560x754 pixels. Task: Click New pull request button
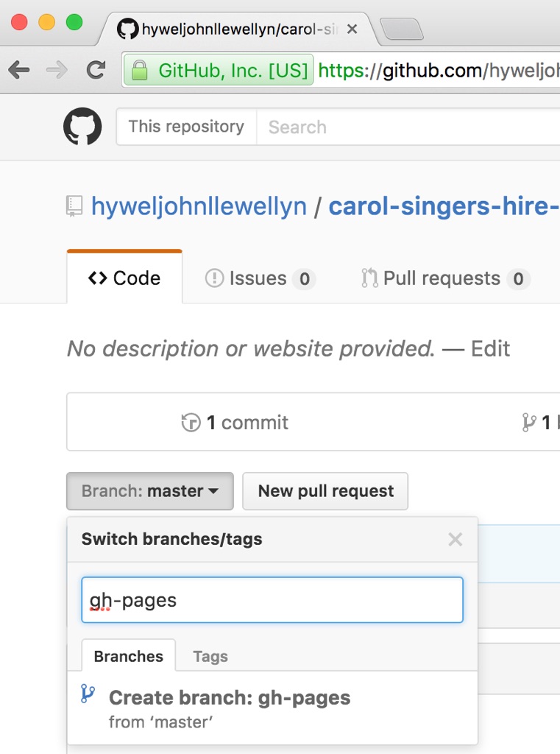[325, 491]
